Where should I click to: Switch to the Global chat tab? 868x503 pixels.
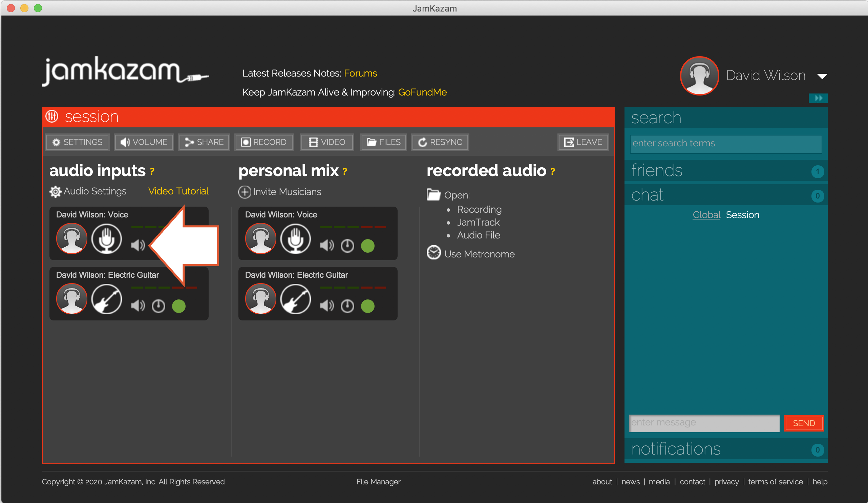(x=706, y=215)
